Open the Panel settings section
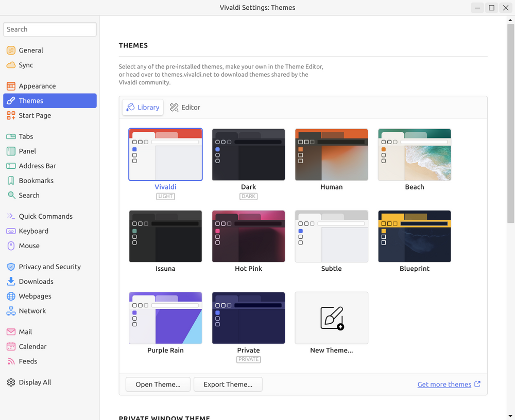 [x=29, y=151]
